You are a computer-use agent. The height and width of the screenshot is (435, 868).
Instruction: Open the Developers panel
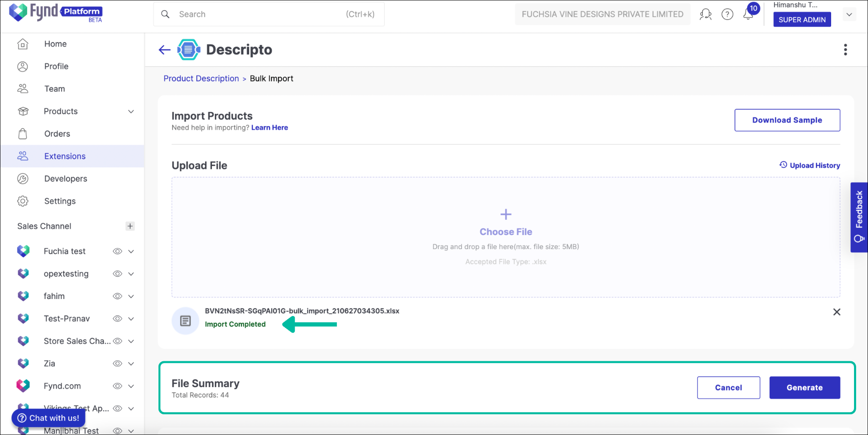click(x=65, y=178)
